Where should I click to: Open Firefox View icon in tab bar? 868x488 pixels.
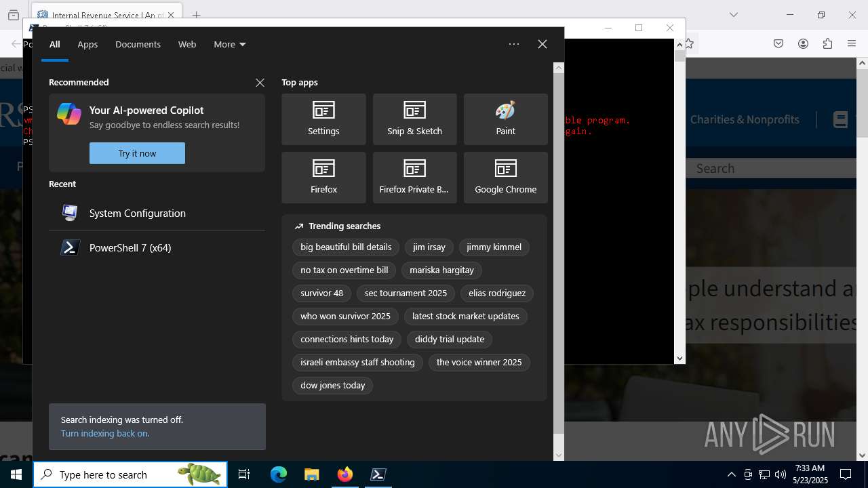(x=14, y=15)
